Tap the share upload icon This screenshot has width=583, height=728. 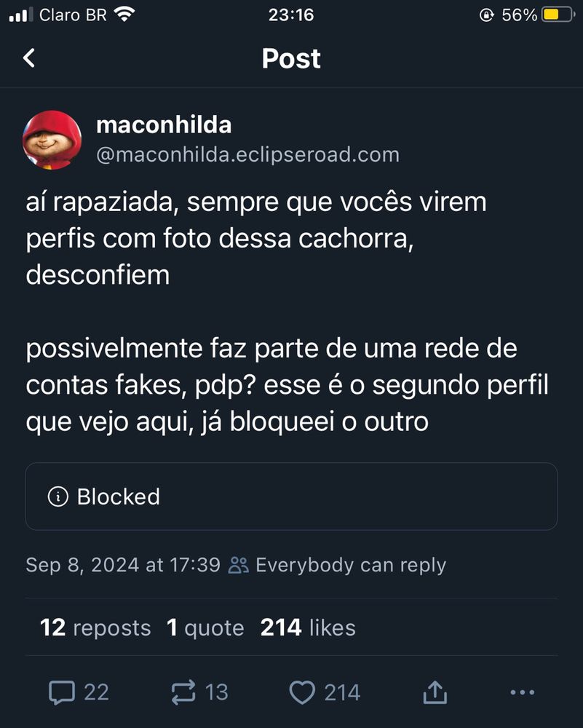[435, 692]
